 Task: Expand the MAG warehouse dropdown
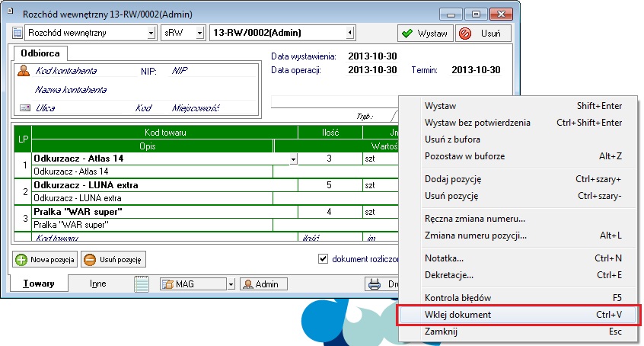tap(230, 284)
